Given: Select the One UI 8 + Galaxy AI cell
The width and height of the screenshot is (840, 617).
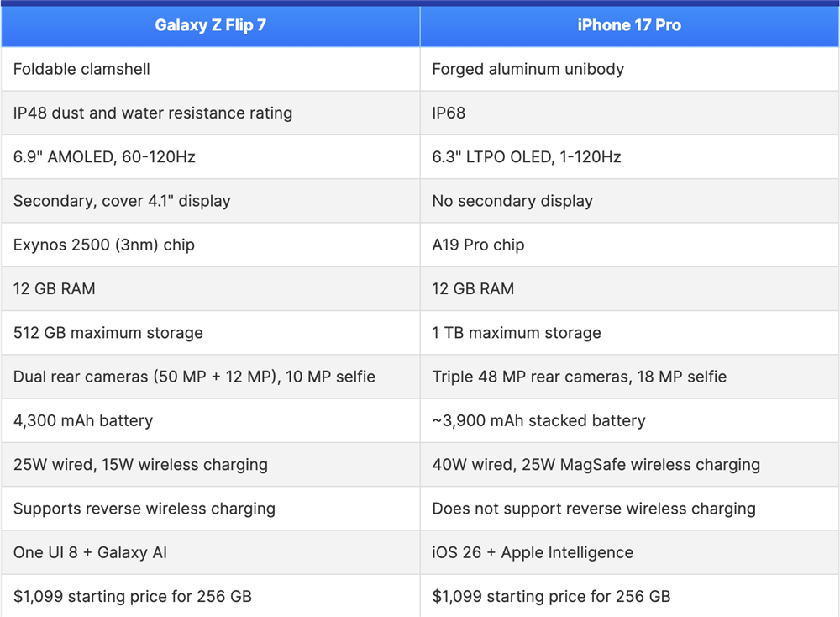Looking at the screenshot, I should [x=97, y=552].
